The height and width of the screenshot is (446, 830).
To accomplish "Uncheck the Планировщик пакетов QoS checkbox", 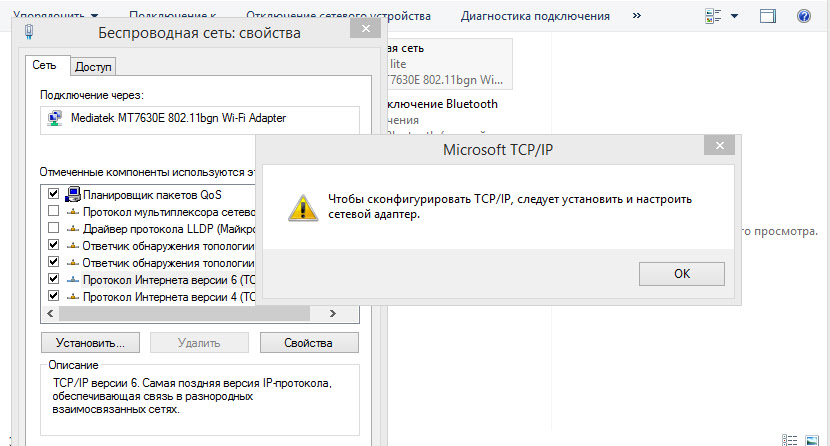I will click(53, 194).
